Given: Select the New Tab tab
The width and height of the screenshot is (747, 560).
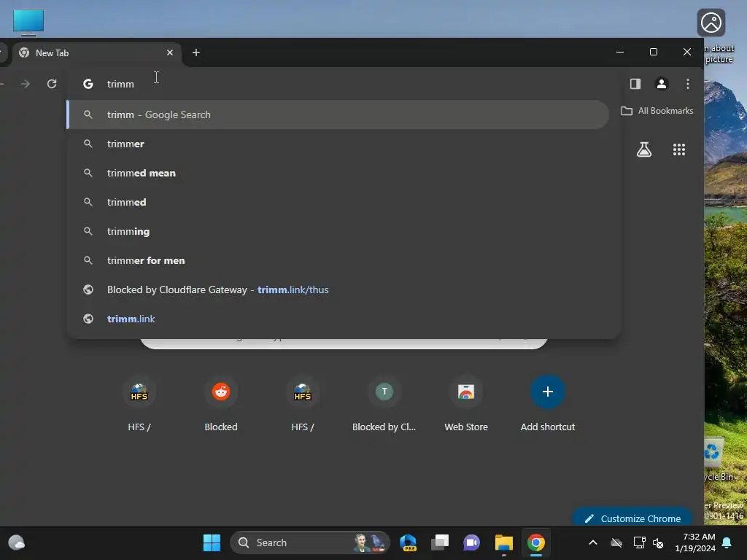Looking at the screenshot, I should (97, 52).
